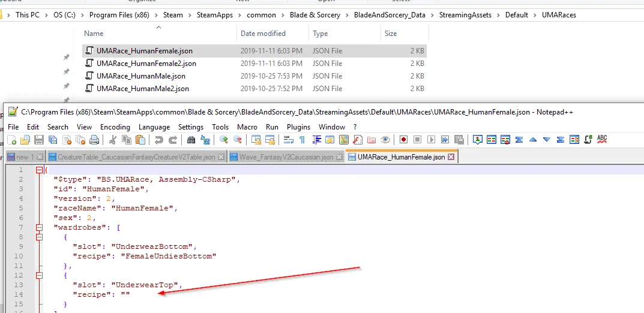Select UMARace_HumanMale2.json file
644x313 pixels.
click(x=142, y=88)
